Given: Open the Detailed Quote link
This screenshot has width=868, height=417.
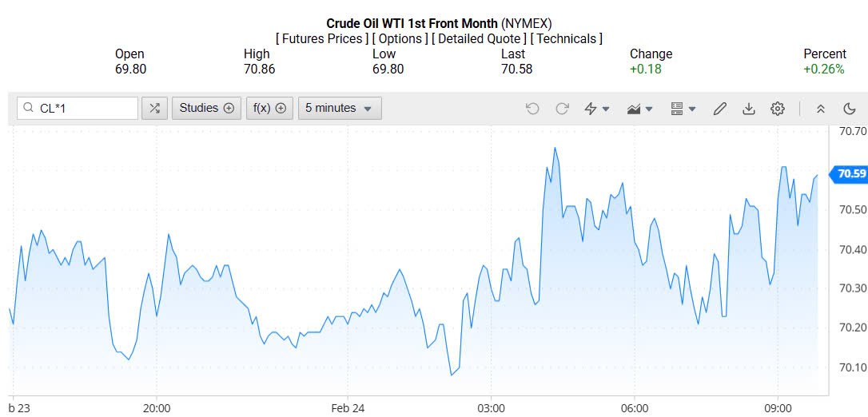Looking at the screenshot, I should point(479,38).
